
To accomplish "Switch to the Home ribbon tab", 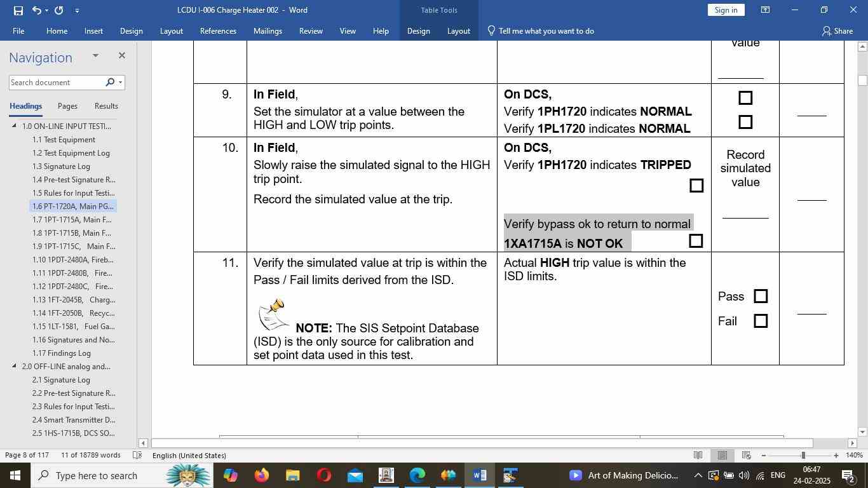I will click(57, 30).
